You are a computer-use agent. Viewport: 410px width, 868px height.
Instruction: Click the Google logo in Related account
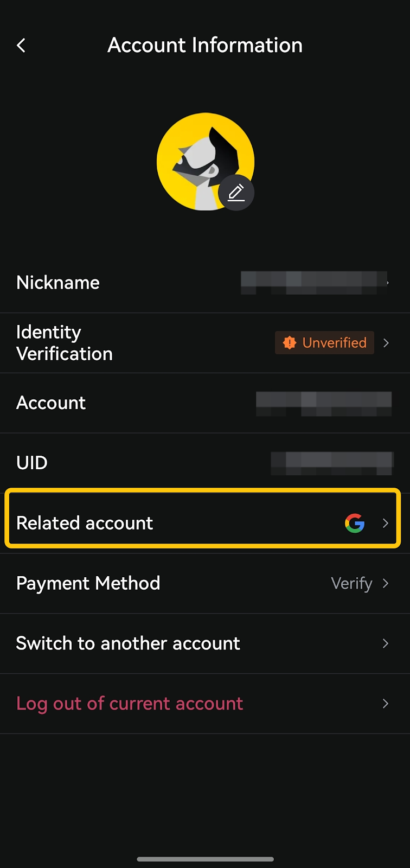click(x=355, y=523)
